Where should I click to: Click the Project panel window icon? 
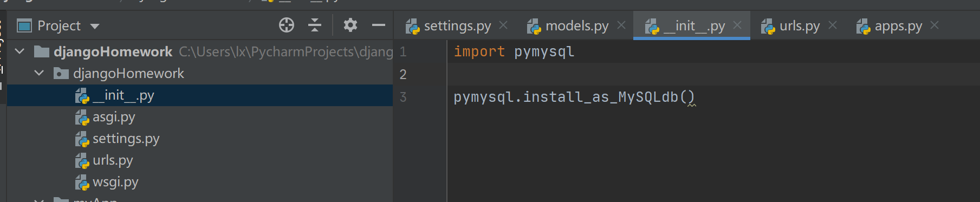pos(24,25)
